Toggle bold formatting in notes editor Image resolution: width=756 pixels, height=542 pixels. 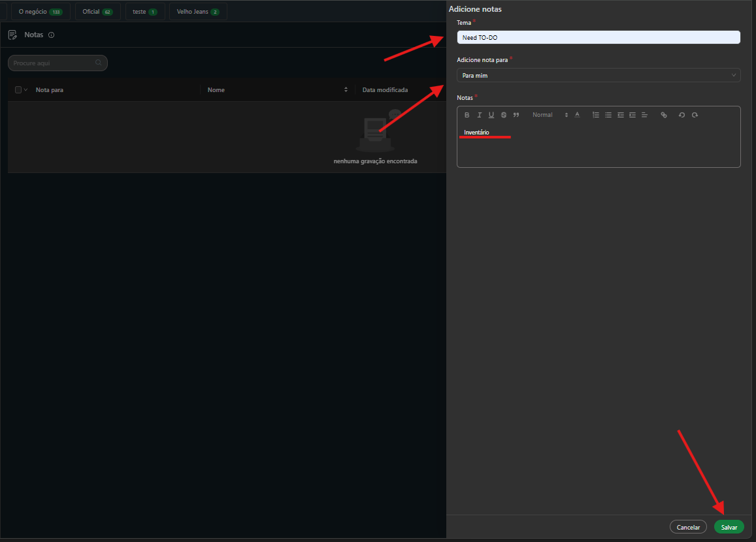click(x=467, y=115)
